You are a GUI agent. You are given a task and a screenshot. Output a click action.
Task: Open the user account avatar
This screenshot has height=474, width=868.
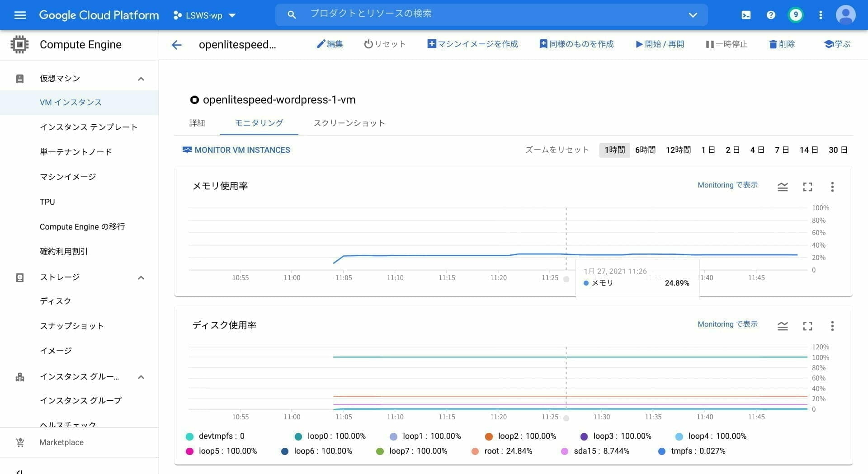point(845,15)
